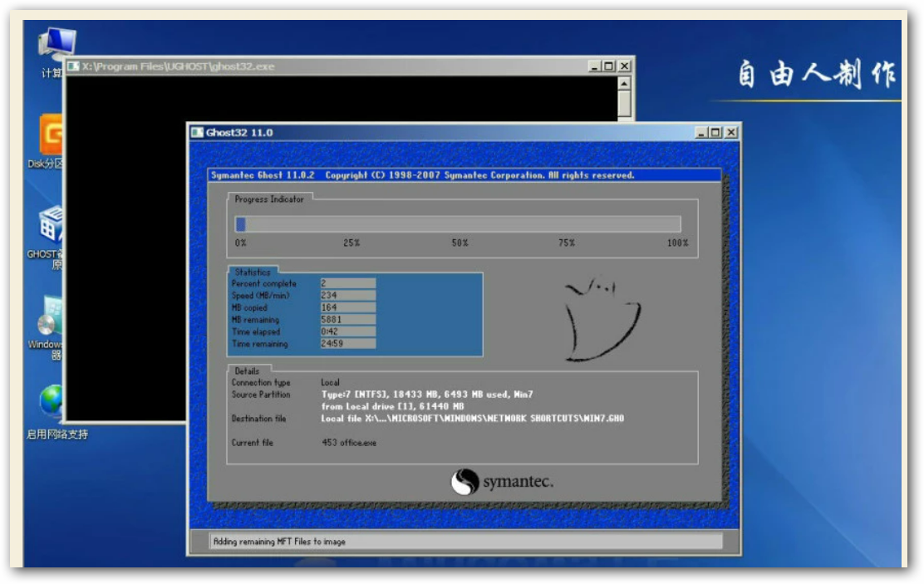The width and height of the screenshot is (924, 584).
Task: Click the Source Partition Type:7 NTFS line
Action: click(426, 395)
